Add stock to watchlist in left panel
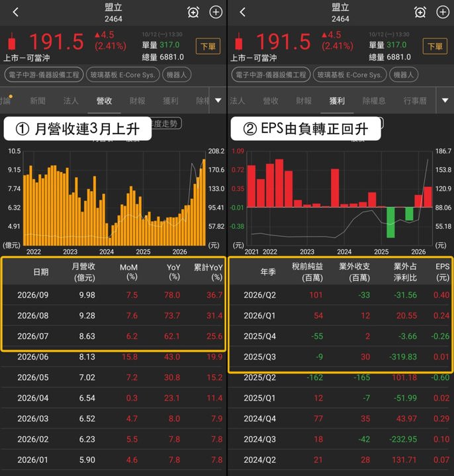 click(x=216, y=13)
